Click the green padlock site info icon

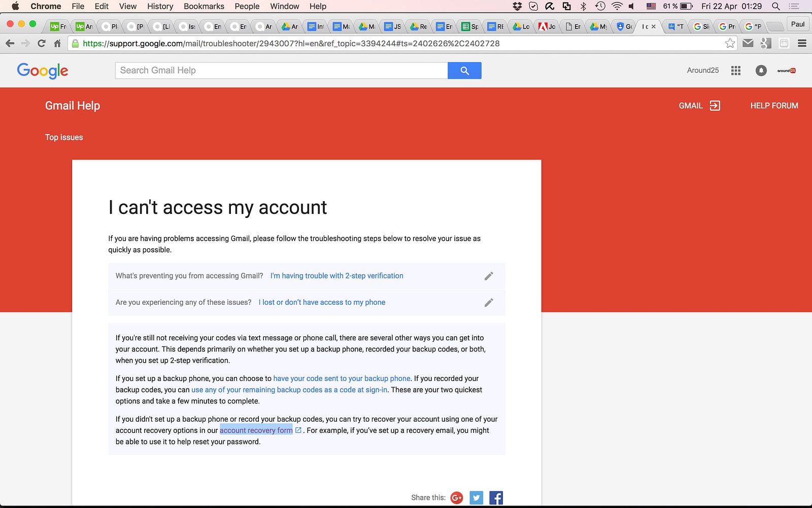click(75, 44)
